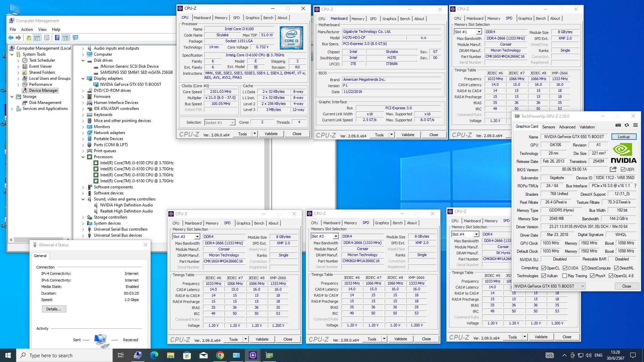644x362 pixels.
Task: Switch to the Sensors tab in GPU-Z
Action: [x=548, y=127]
